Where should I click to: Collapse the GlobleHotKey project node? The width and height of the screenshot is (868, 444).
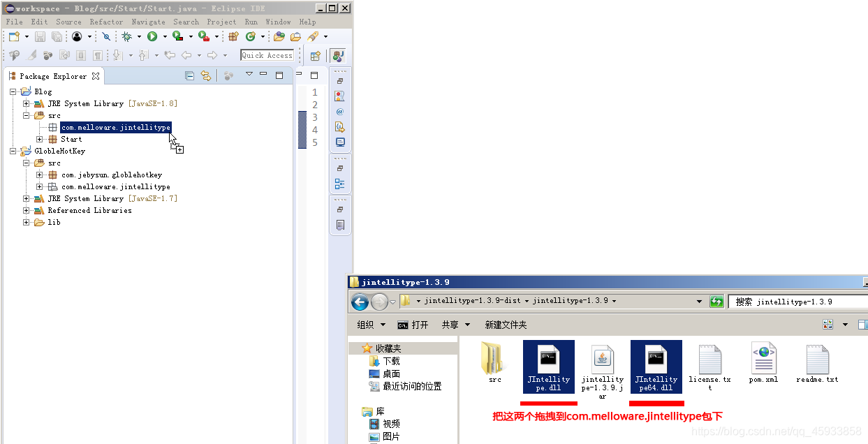(x=13, y=151)
